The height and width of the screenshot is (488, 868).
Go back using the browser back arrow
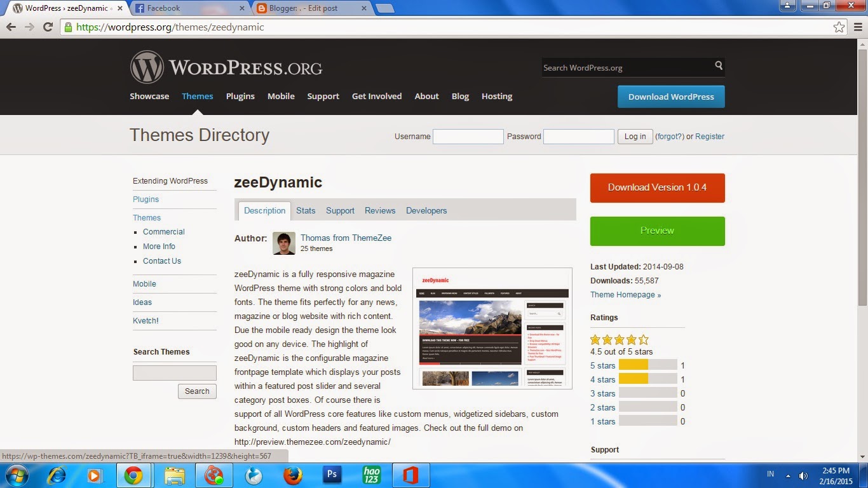pos(11,27)
